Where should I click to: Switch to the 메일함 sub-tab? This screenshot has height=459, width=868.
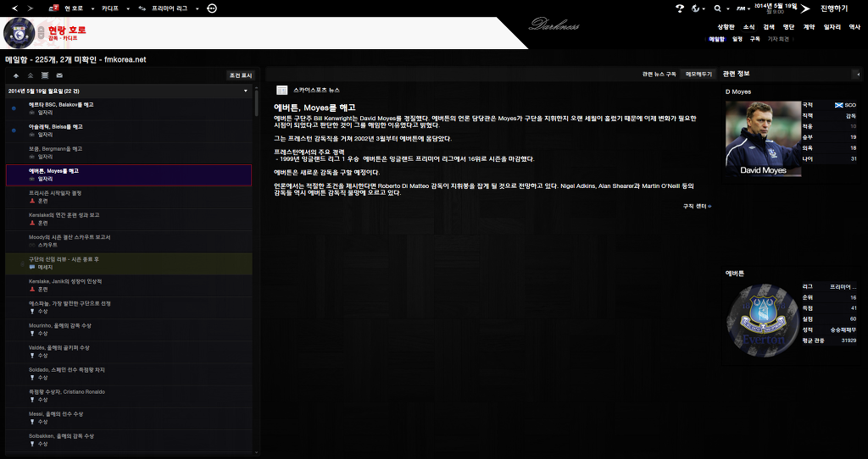(716, 39)
